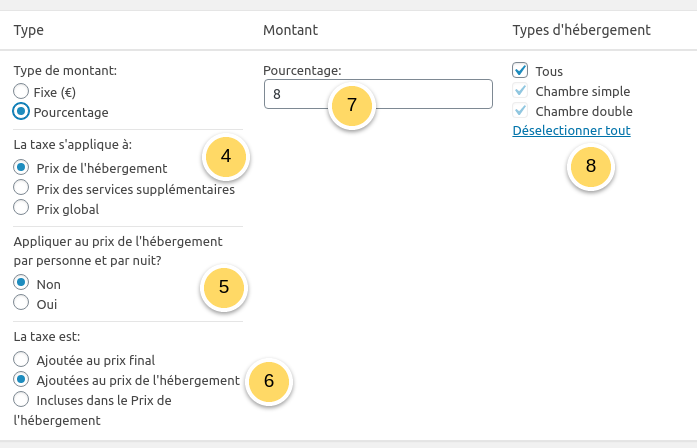
Task: Click the Déselectionner tout link
Action: coord(571,130)
